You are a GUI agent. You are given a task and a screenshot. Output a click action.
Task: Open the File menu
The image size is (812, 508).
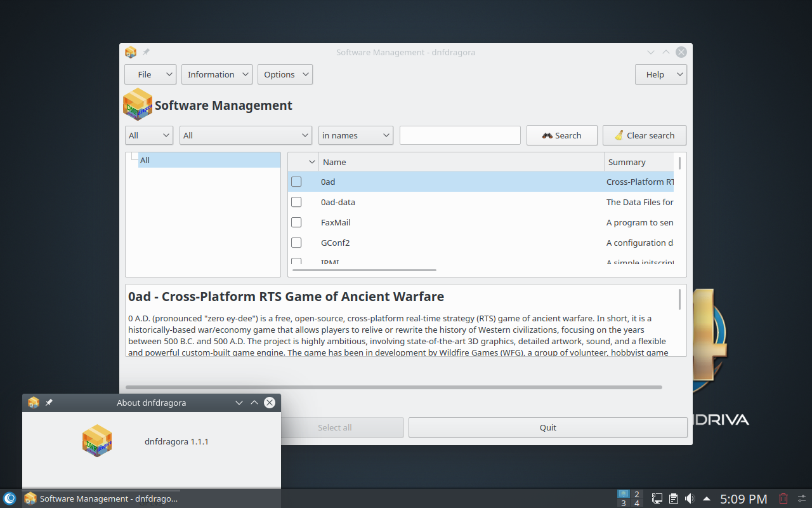point(150,74)
